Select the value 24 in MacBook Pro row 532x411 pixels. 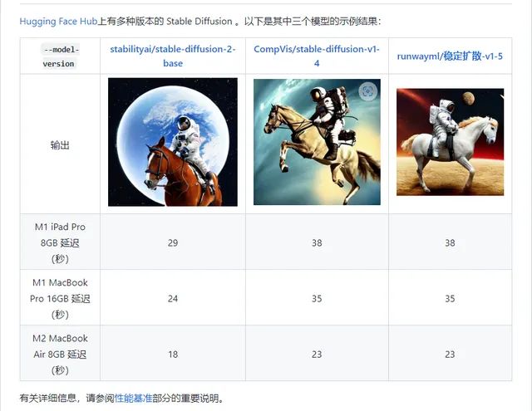(x=173, y=299)
